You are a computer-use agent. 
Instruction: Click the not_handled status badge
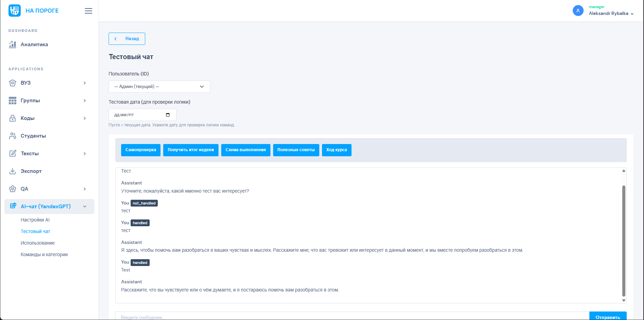click(x=144, y=203)
